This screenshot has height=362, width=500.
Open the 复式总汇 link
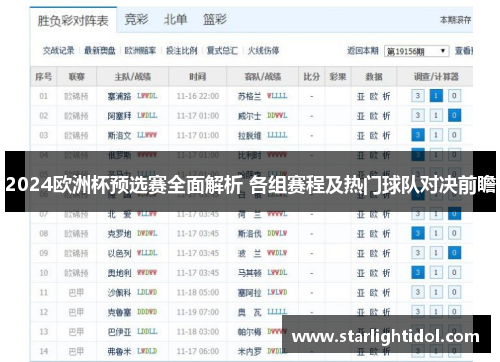[x=222, y=51]
